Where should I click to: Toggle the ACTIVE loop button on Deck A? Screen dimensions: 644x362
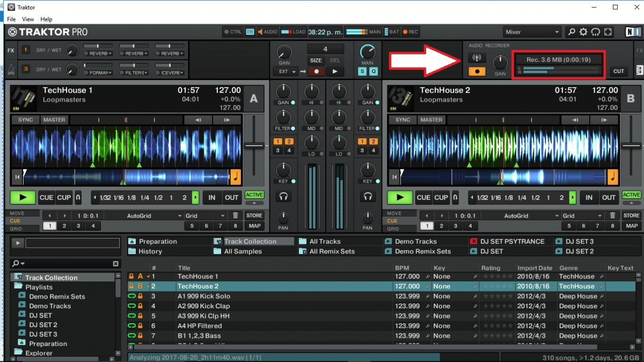tap(254, 195)
